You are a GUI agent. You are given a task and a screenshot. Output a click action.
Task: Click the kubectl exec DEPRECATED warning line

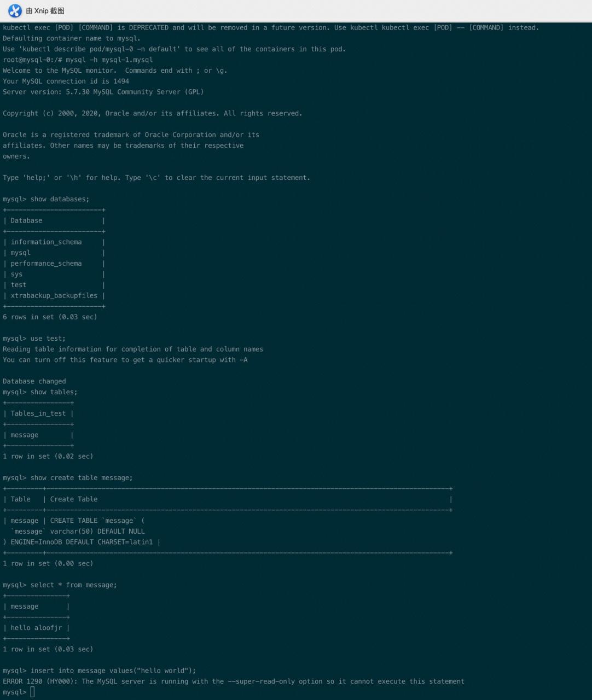(271, 27)
